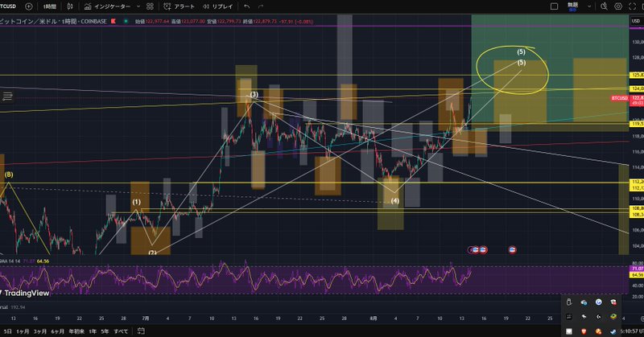Click the red BTCUSD current price tag
644x337 pixels.
tap(619, 98)
